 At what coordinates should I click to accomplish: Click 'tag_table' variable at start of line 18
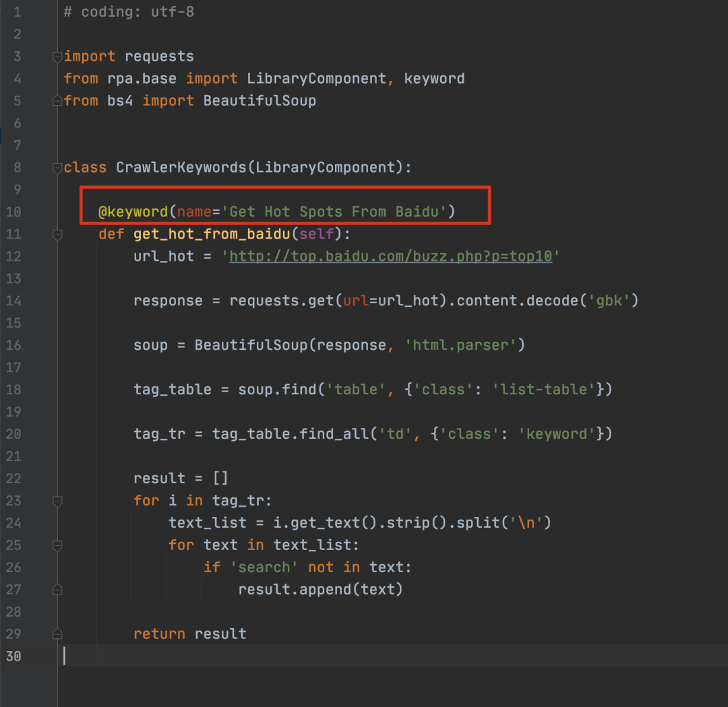coord(173,390)
